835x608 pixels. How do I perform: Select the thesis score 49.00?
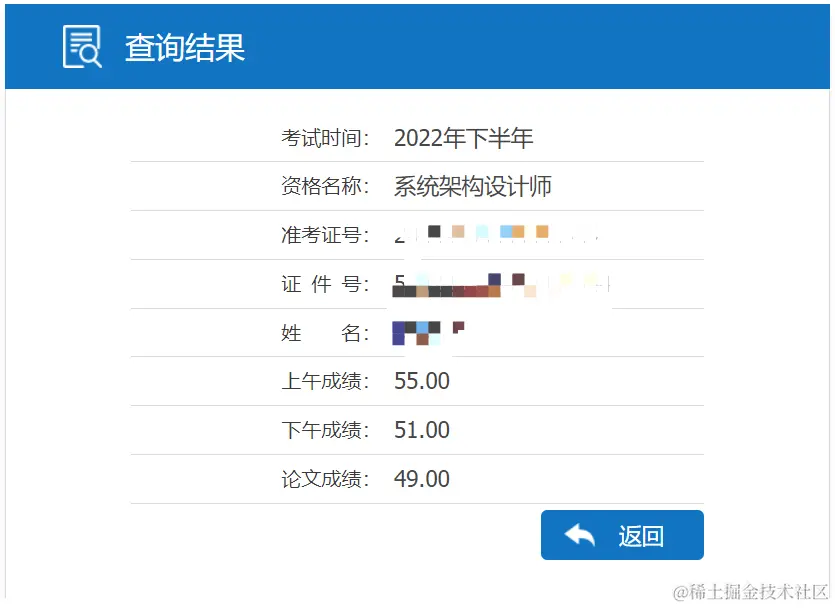pyautogui.click(x=422, y=479)
